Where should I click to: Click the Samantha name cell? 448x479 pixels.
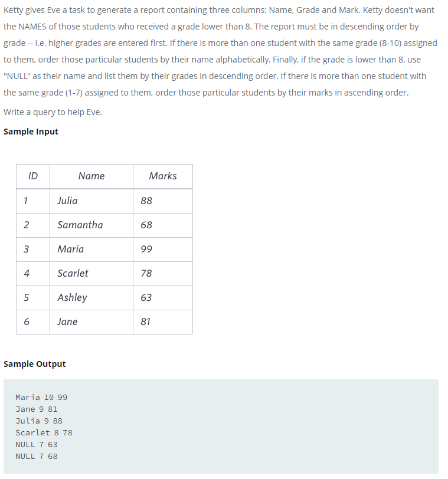tap(91, 225)
